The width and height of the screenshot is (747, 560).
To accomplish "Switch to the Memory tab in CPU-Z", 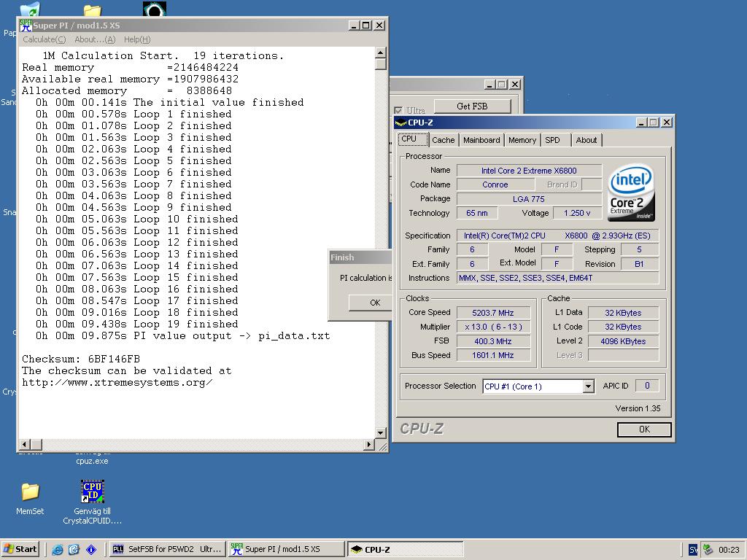I will pos(522,140).
